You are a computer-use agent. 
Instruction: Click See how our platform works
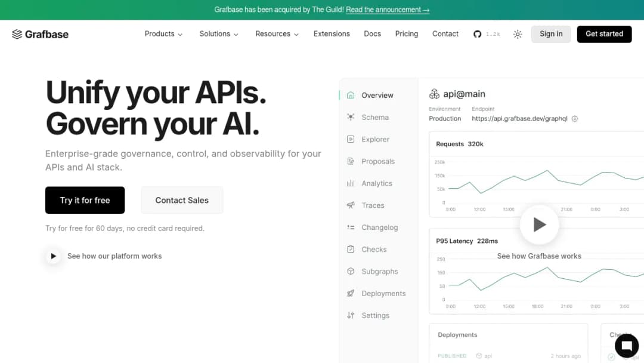[x=114, y=256]
